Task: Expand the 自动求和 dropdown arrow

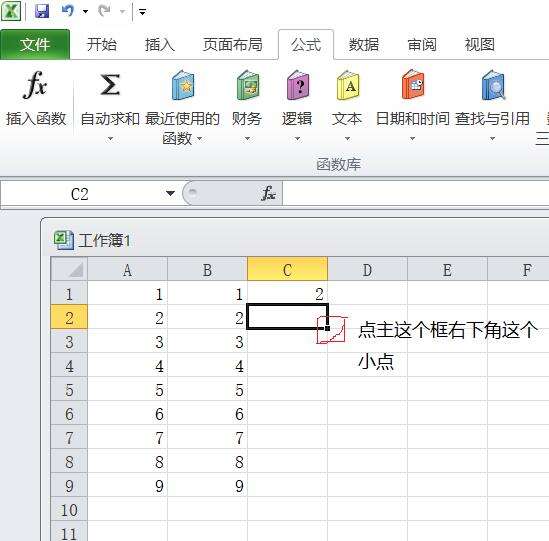Action: (x=110, y=139)
